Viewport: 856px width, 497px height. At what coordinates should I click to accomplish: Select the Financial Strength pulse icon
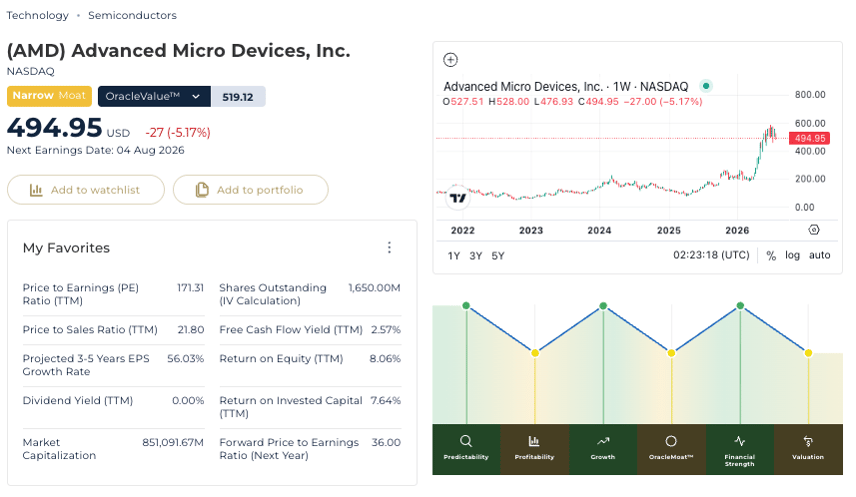(740, 441)
